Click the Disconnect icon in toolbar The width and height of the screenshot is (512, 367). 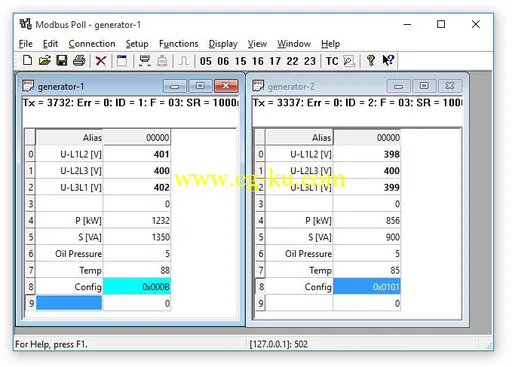(162, 61)
